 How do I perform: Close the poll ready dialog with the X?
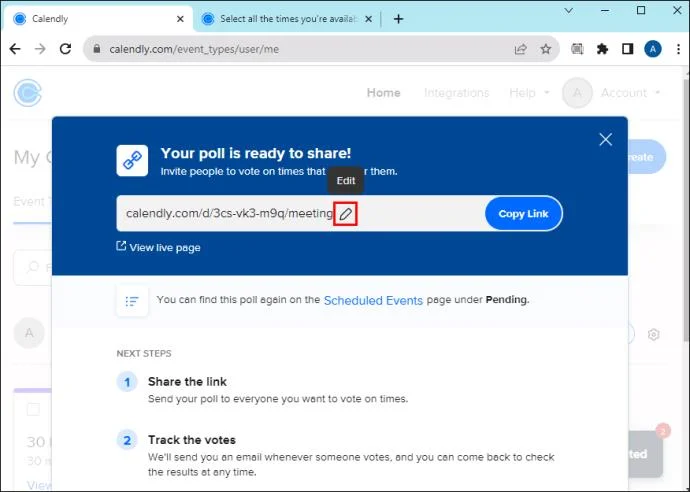(x=606, y=140)
